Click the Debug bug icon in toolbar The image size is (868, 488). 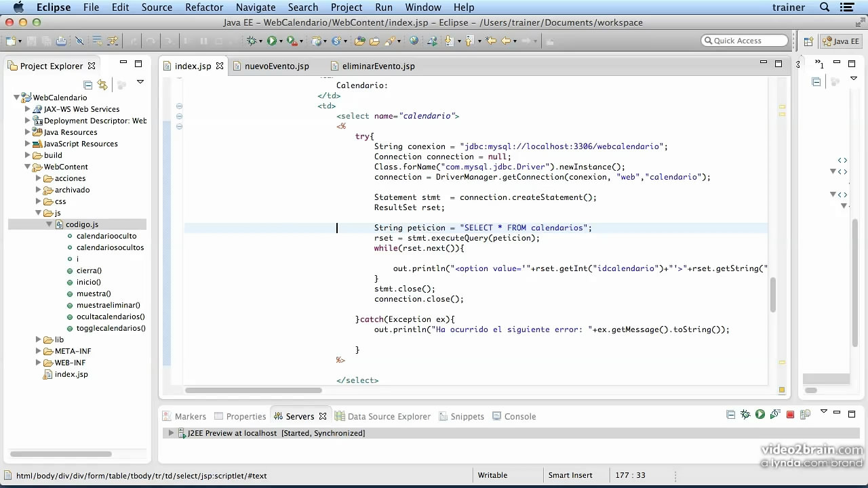(252, 41)
